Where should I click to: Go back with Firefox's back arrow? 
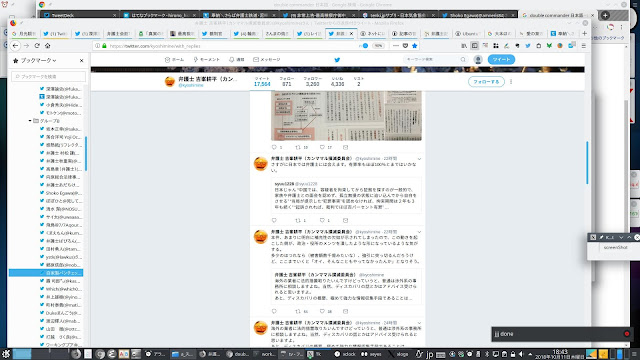(x=16, y=46)
